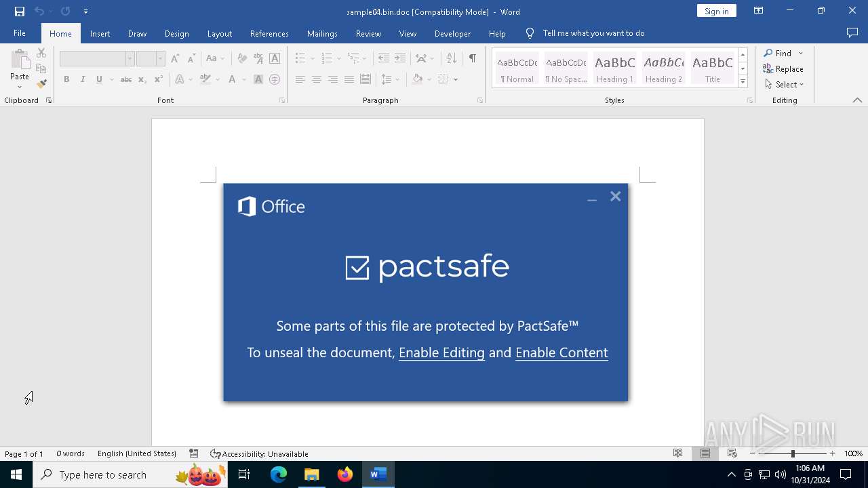Viewport: 868px width, 488px height.
Task: Click the Font Color icon
Action: [x=232, y=79]
